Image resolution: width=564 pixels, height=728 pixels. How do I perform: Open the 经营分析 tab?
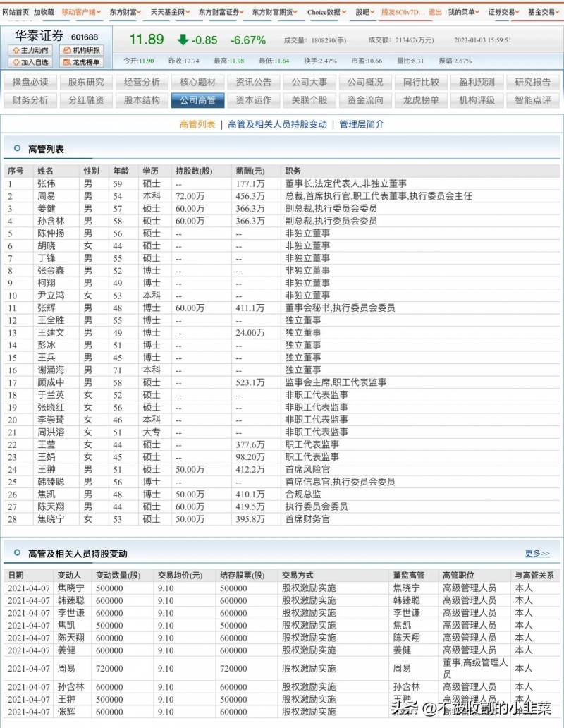point(142,82)
